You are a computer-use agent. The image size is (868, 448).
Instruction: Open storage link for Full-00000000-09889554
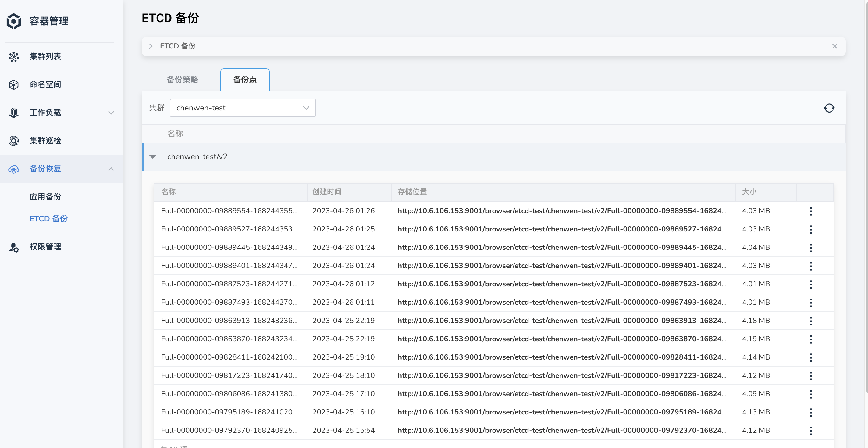pos(562,211)
